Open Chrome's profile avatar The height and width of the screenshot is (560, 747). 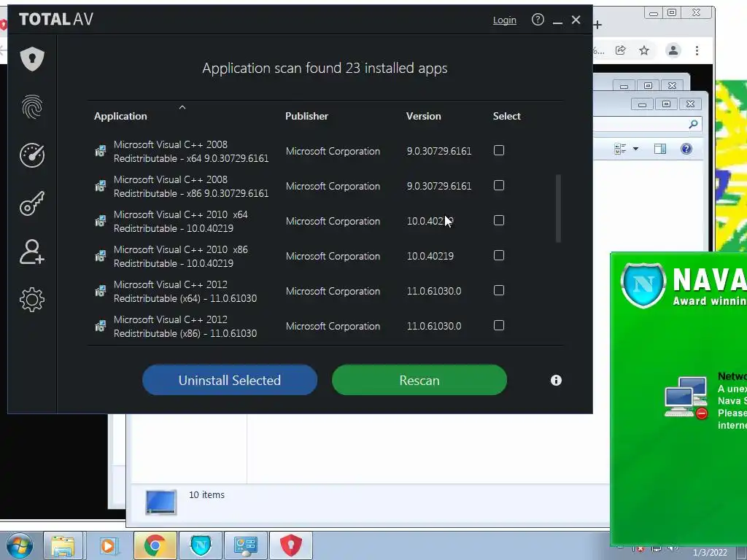click(x=673, y=50)
